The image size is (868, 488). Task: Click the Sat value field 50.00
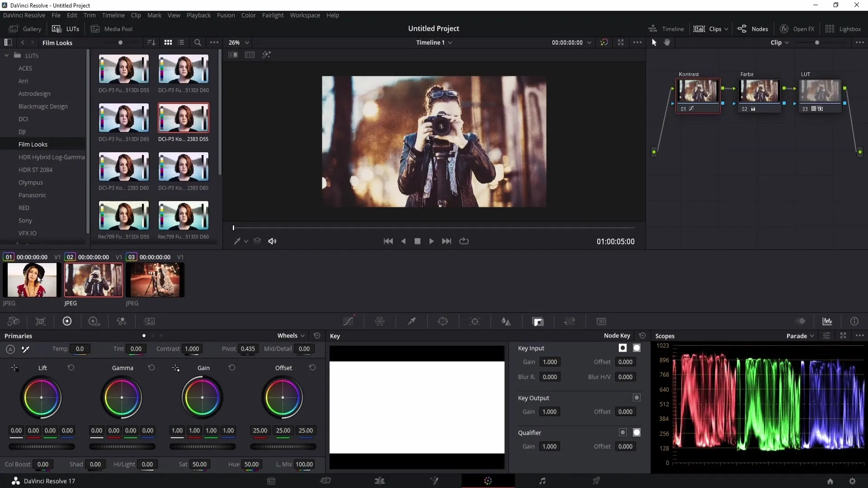click(x=199, y=464)
